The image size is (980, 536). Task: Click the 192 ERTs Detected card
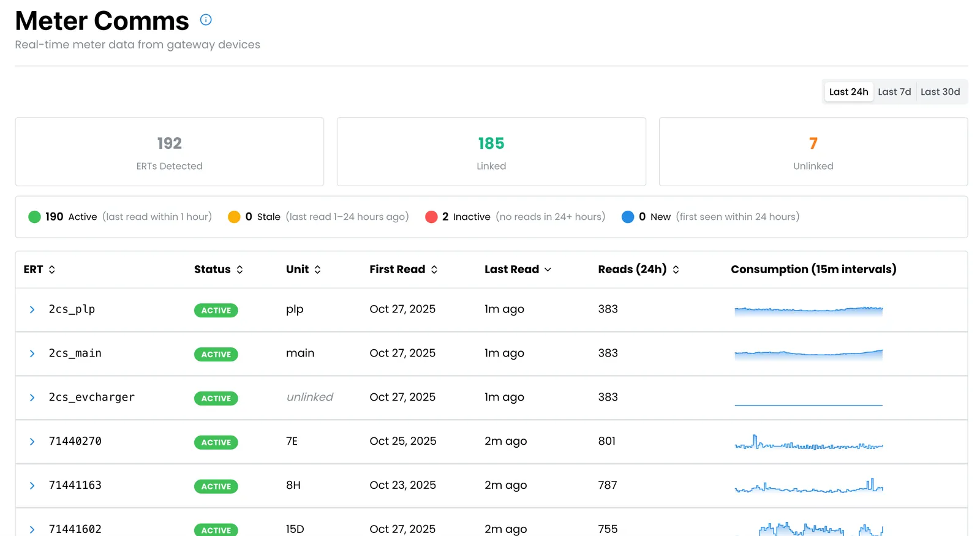[170, 152]
